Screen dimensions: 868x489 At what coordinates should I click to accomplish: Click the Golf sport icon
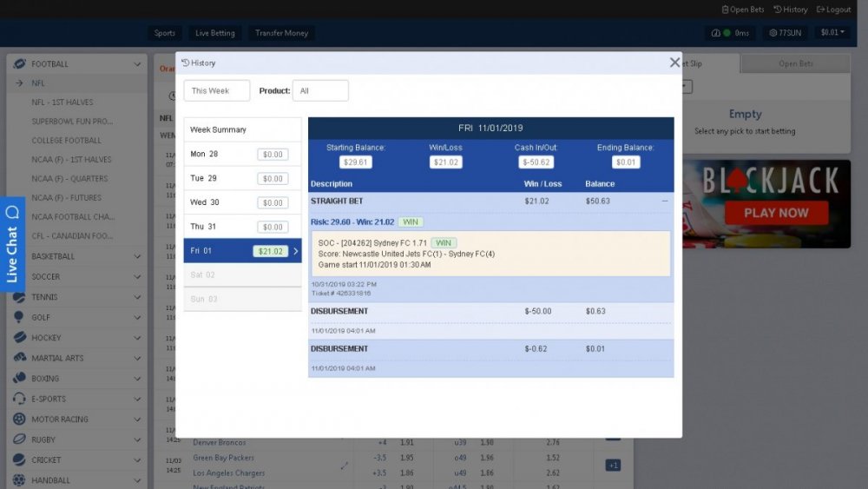pos(19,317)
